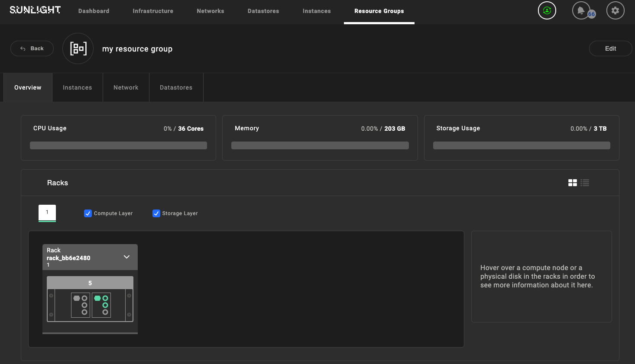Click the CPU Usage progress bar
The width and height of the screenshot is (635, 364).
click(118, 145)
